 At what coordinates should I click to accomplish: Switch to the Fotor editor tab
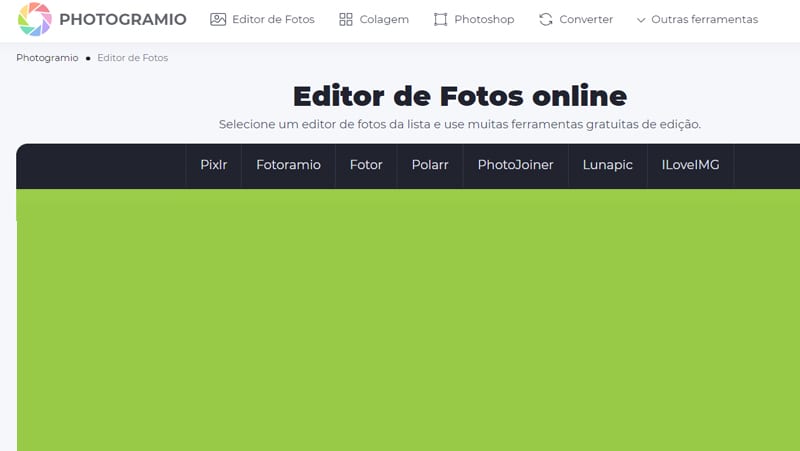[366, 165]
